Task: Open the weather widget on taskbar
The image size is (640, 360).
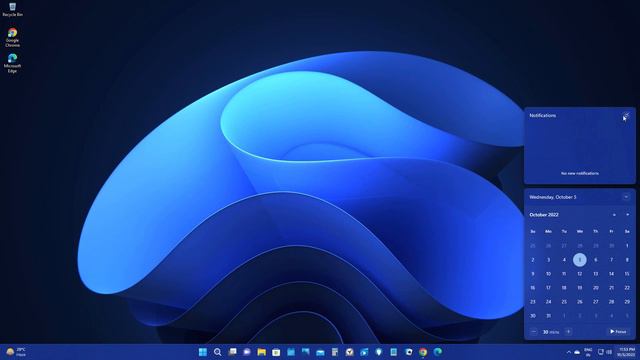Action: 16,352
